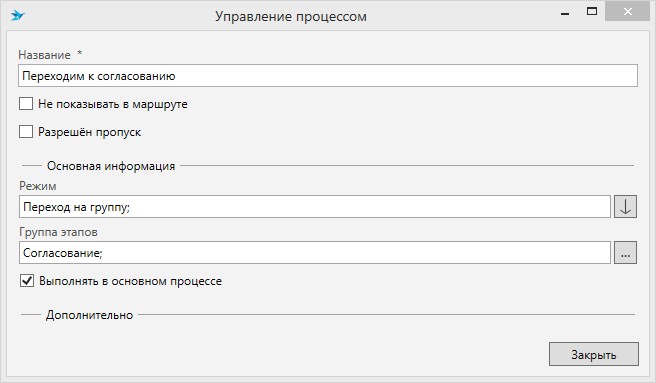The image size is (656, 383).
Task: Click the Режим label text
Action: (x=38, y=185)
